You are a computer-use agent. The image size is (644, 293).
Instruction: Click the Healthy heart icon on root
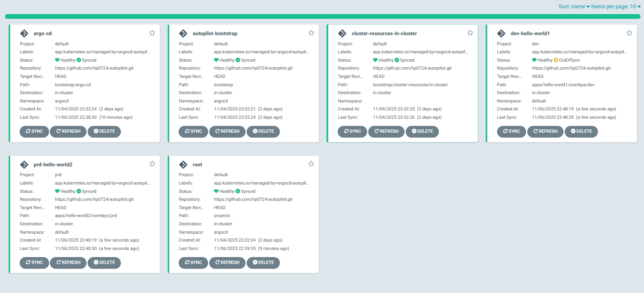(x=216, y=191)
